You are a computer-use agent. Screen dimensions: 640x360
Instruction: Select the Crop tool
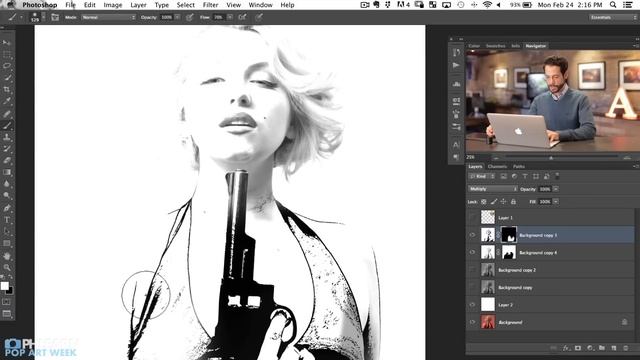point(7,89)
